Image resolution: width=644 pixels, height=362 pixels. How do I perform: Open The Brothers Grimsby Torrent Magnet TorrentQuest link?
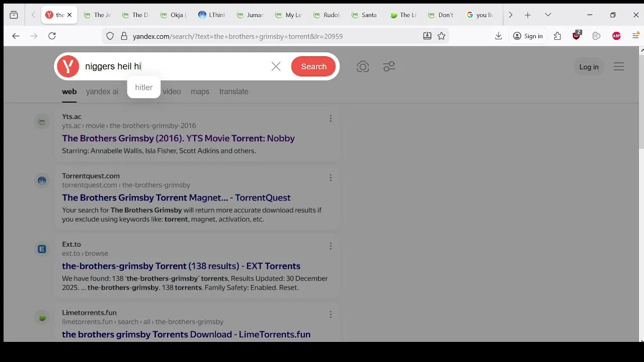pos(176,198)
